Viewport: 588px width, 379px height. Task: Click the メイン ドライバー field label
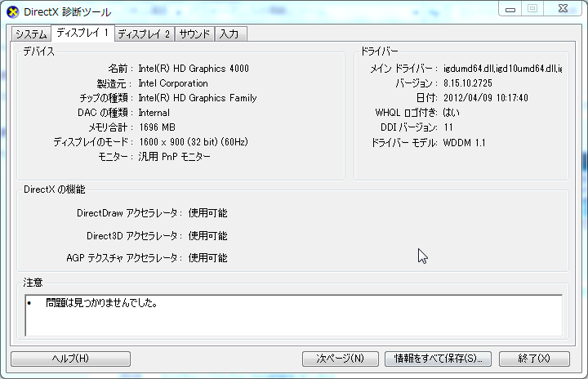pyautogui.click(x=404, y=69)
